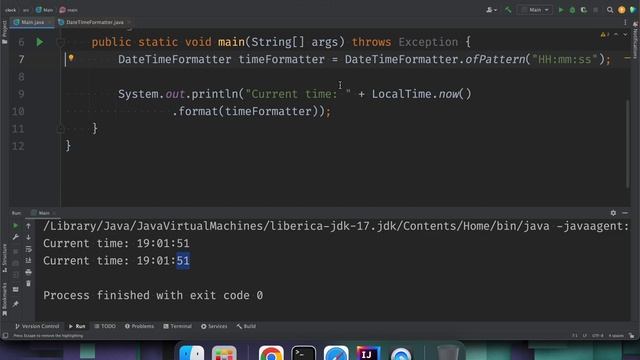The width and height of the screenshot is (640, 360).
Task: Open the TODO tool window
Action: (105, 326)
